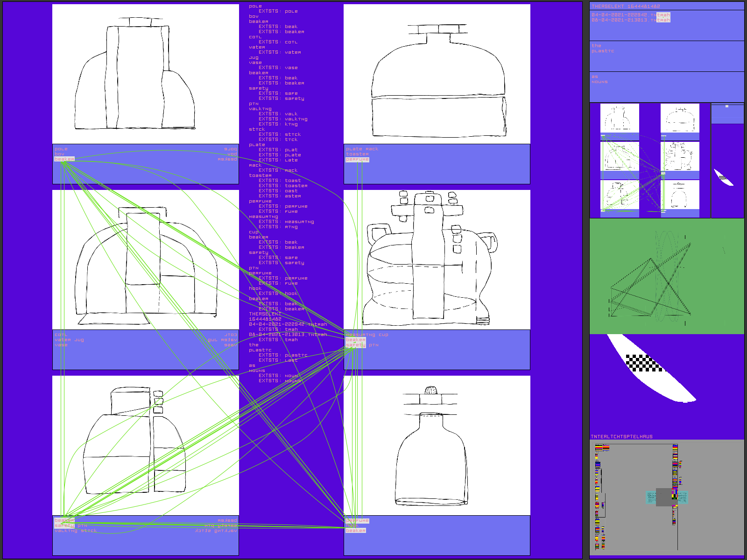Click the large checkered white leaf shape
Image resolution: width=747 pixels, height=560 pixels.
[649, 368]
